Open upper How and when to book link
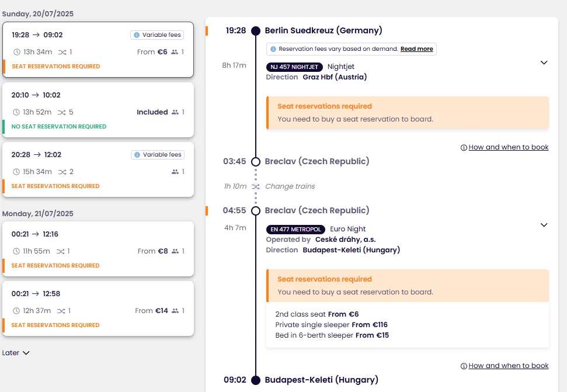The image size is (567, 392). 508,147
